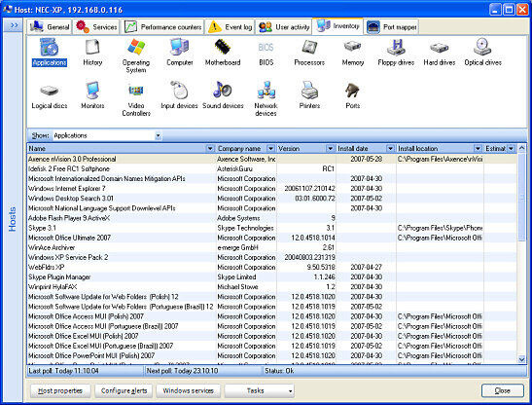532x405 pixels.
Task: Select the BIOS inventory icon
Action: (266, 53)
